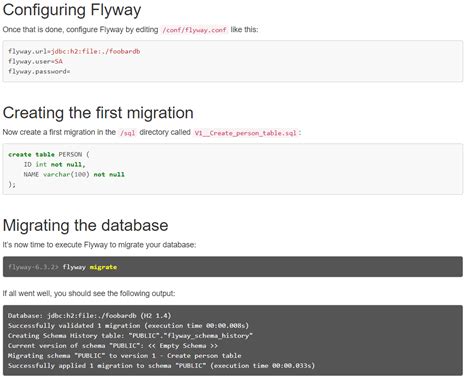This screenshot has height=383, width=474.
Task: Click the flyway.user=SA config line
Action: coord(35,61)
